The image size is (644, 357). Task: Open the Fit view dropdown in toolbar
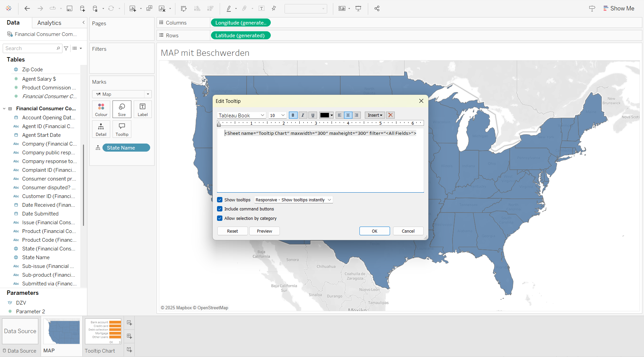click(306, 8)
